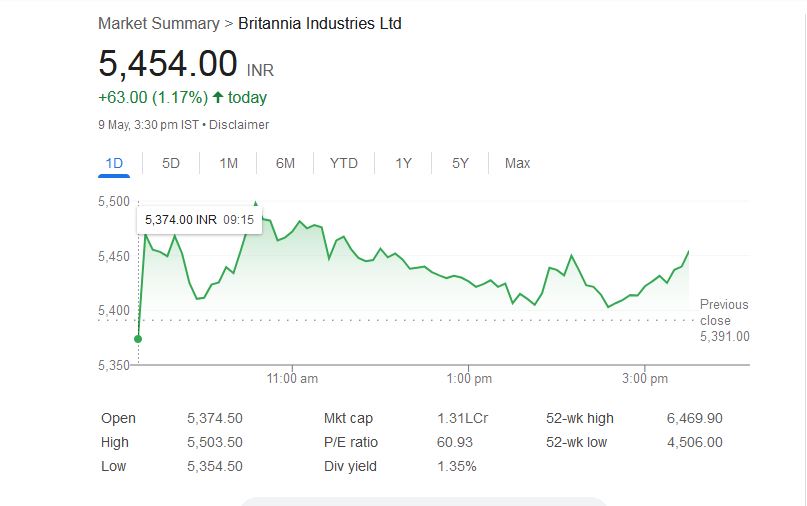Click the Div yield value 1.35%
The width and height of the screenshot is (807, 506).
coord(457,466)
